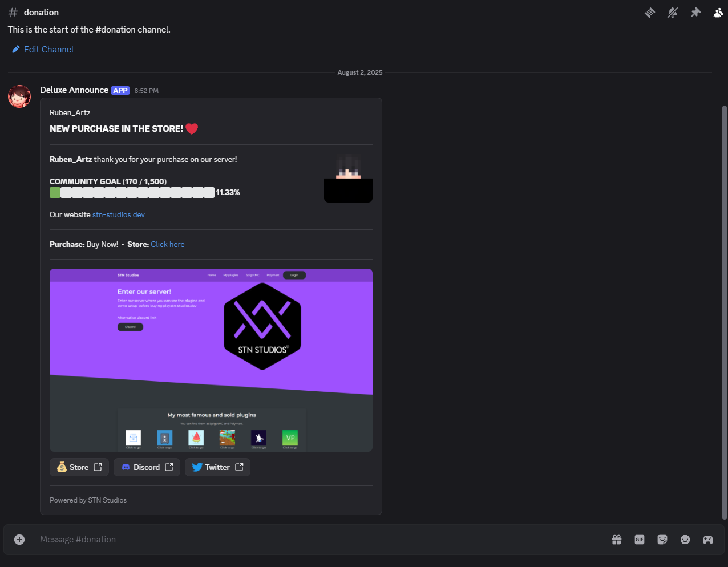Select the Ruben_Artz embed author name
The width and height of the screenshot is (728, 567).
click(70, 113)
